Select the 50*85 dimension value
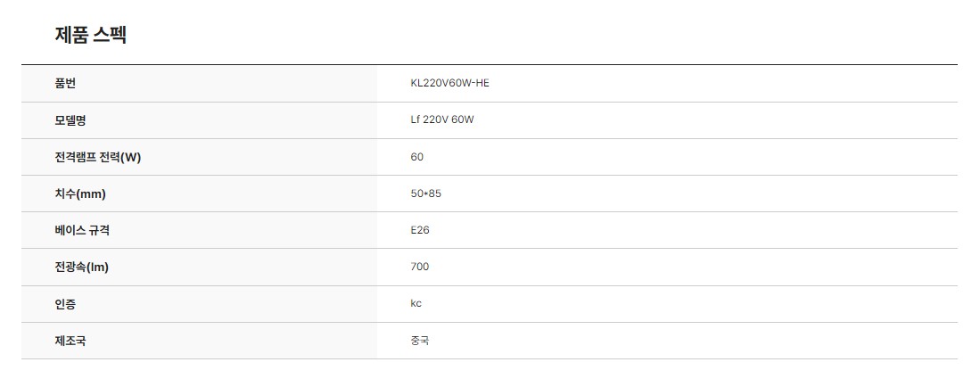 coord(425,193)
